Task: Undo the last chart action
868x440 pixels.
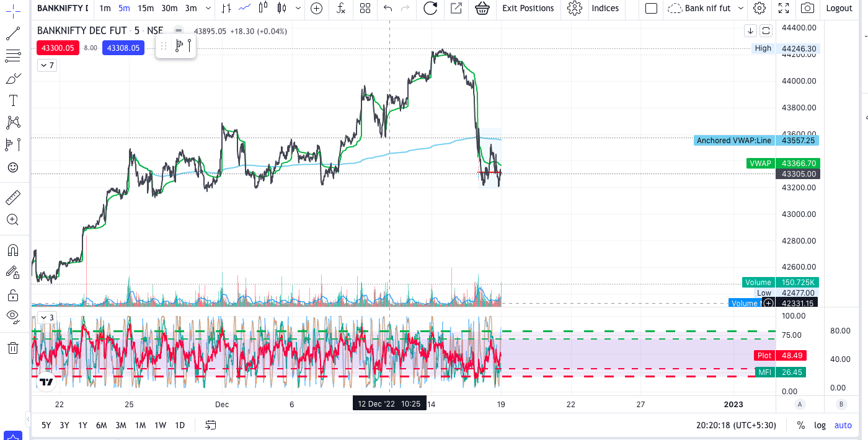Action: coord(388,8)
